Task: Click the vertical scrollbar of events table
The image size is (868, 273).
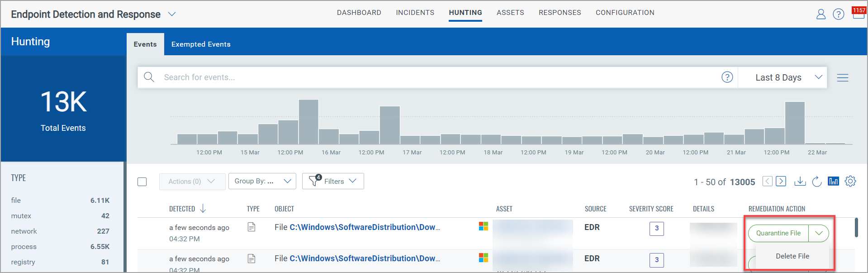Action: click(856, 227)
